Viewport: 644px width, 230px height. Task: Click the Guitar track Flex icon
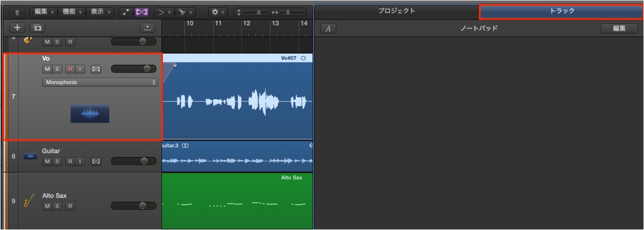coord(96,162)
